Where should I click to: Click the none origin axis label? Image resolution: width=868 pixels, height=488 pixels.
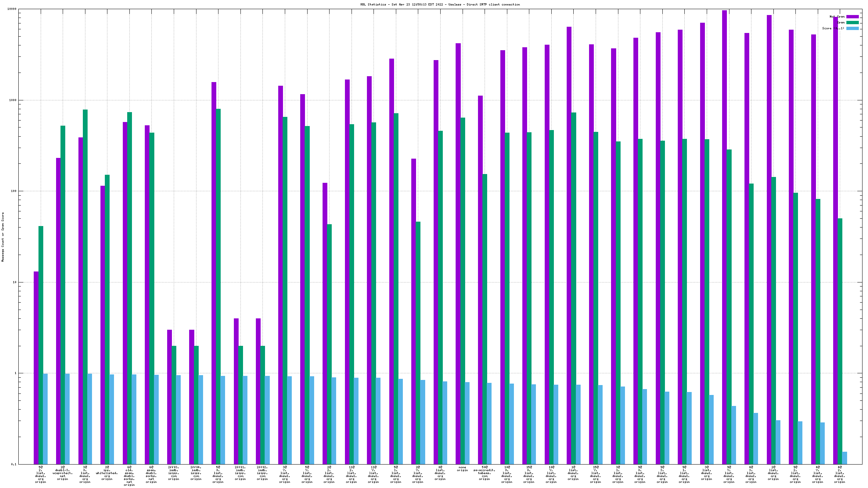pyautogui.click(x=462, y=469)
